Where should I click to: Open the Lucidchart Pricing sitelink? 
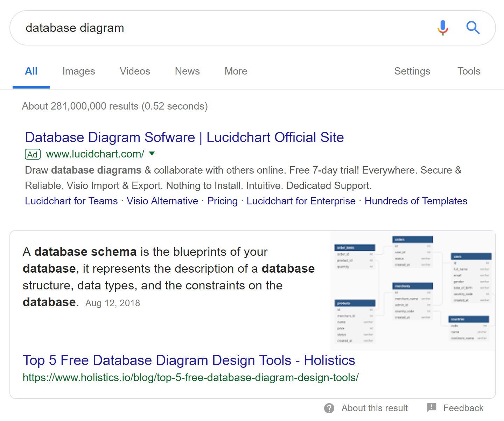pyautogui.click(x=222, y=201)
